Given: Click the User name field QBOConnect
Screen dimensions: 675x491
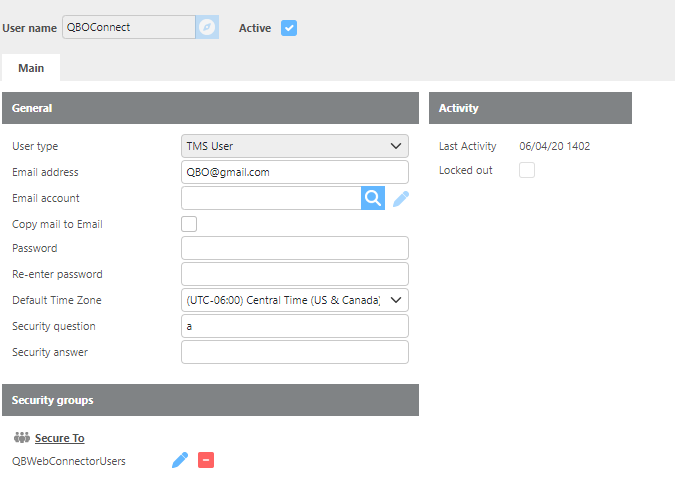Looking at the screenshot, I should click(127, 27).
